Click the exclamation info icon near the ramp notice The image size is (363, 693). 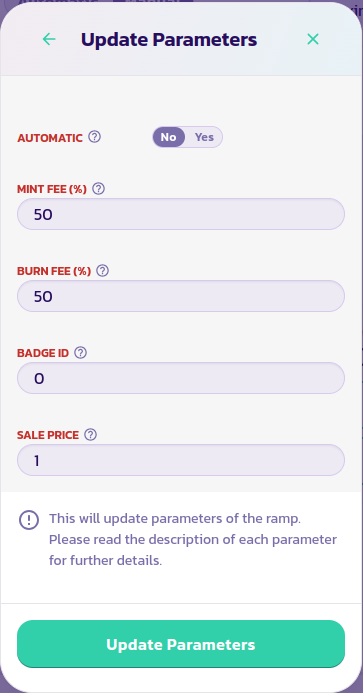pyautogui.click(x=29, y=519)
